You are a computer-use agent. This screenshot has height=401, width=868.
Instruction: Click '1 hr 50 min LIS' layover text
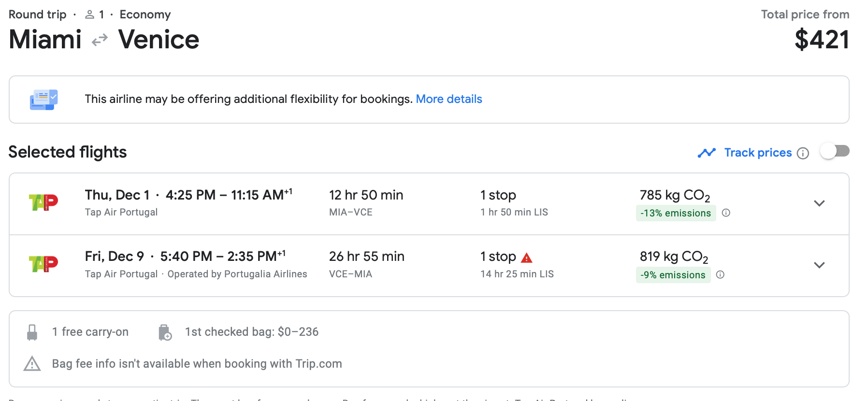(x=514, y=212)
